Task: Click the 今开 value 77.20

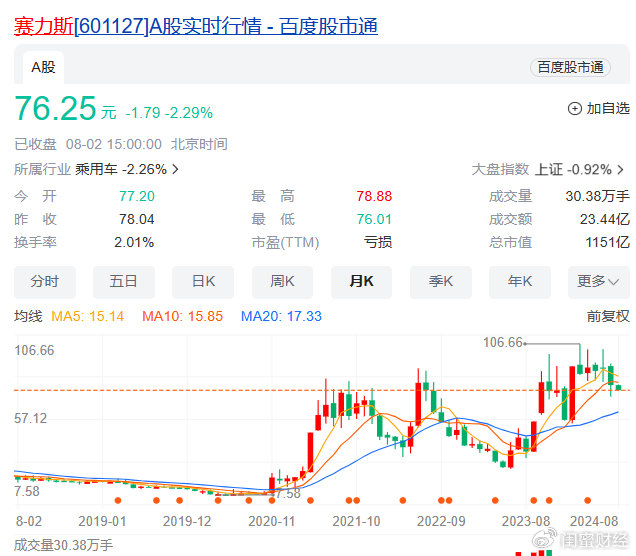Action: (137, 196)
